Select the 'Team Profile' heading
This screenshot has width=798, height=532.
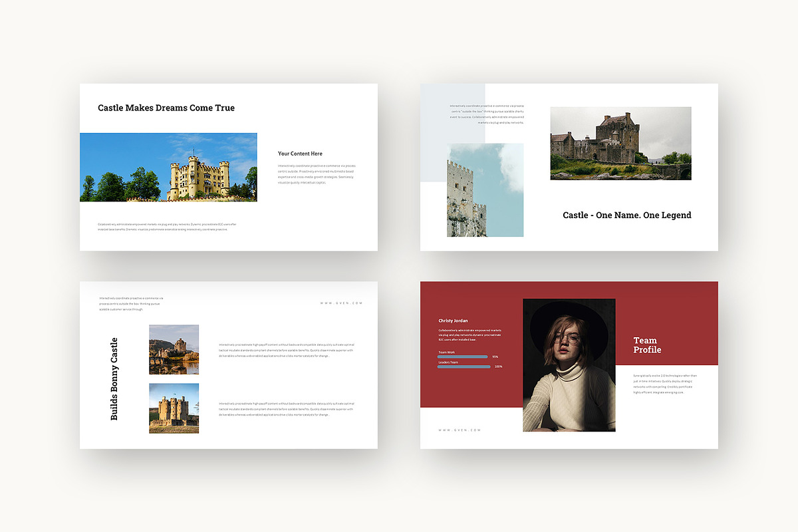(647, 345)
